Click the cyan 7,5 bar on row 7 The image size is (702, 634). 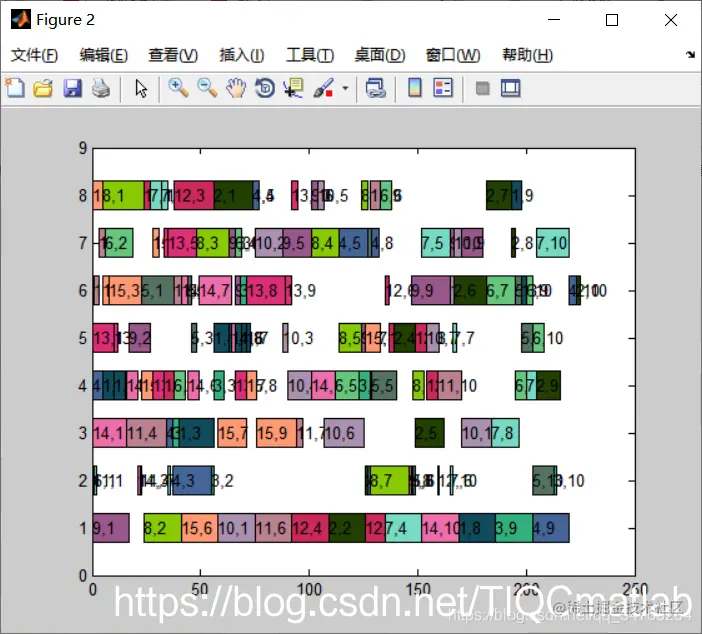pyautogui.click(x=436, y=243)
